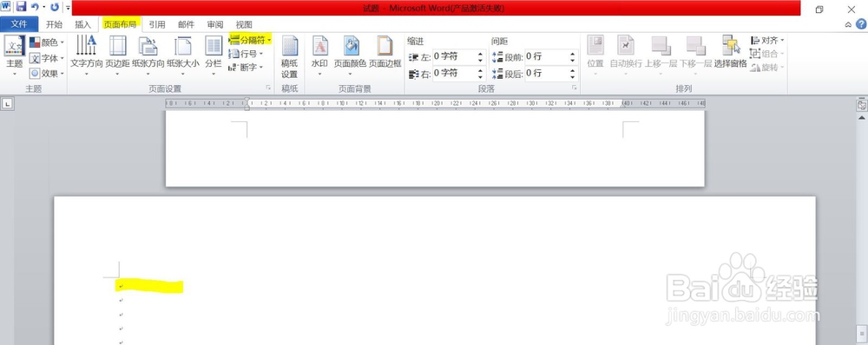Image resolution: width=868 pixels, height=345 pixels.
Task: Increase the 段前 spacing spinner
Action: coord(572,54)
